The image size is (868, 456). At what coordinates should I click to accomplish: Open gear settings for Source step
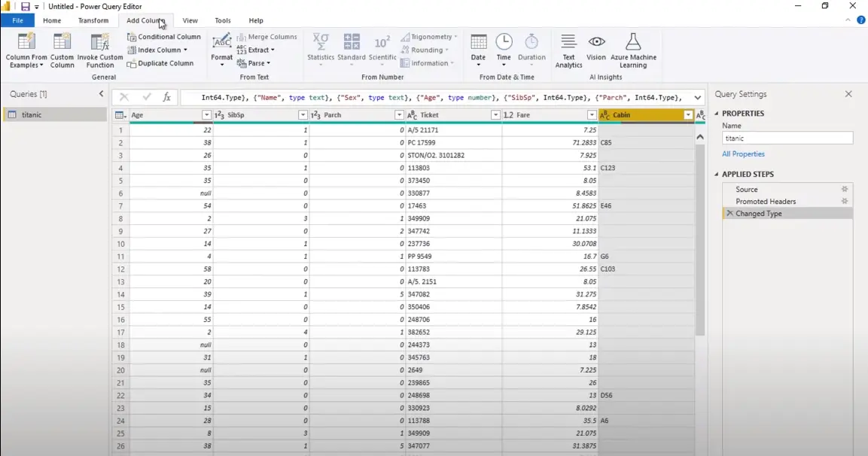tap(845, 190)
